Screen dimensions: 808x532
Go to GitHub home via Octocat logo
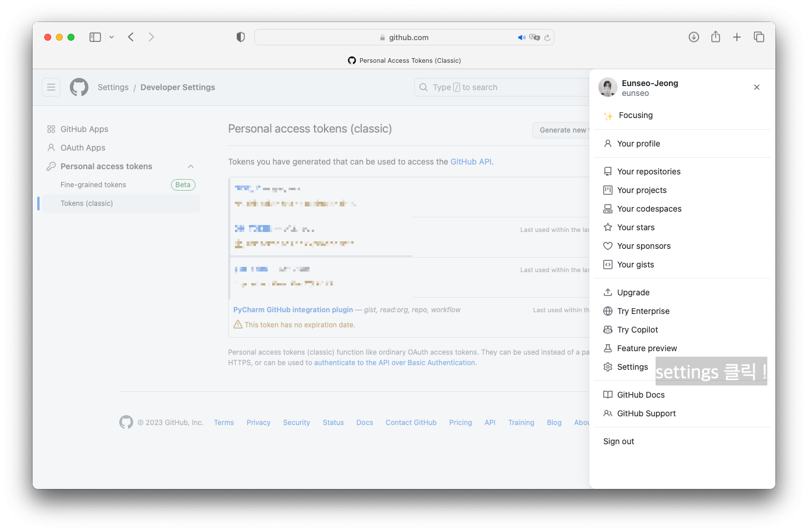(x=79, y=87)
